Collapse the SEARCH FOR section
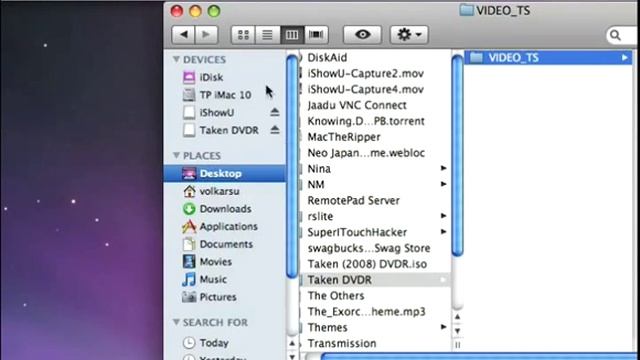Screen dimensions: 640x360 coord(176,322)
